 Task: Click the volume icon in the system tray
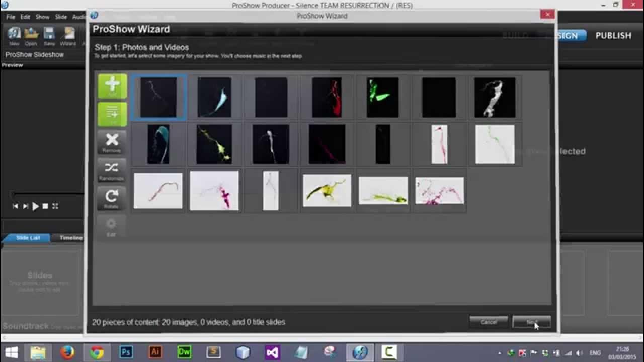point(579,352)
